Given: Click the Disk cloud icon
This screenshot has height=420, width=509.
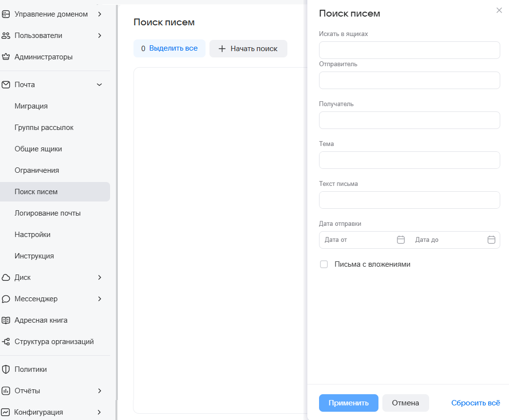Looking at the screenshot, I should coord(6,277).
